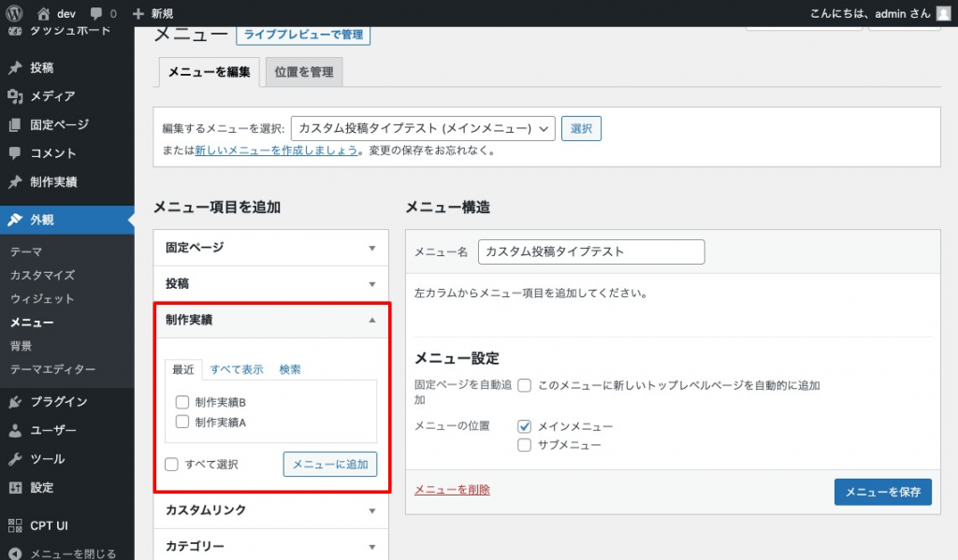958x560 pixels.
Task: Click the collapse arrow icon beside メニューを閉じる
Action: point(15,553)
